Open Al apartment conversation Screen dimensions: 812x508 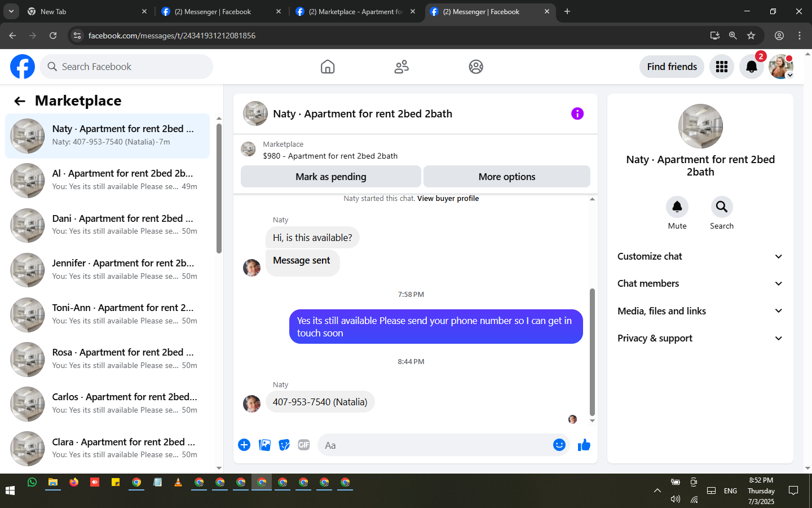pyautogui.click(x=107, y=181)
